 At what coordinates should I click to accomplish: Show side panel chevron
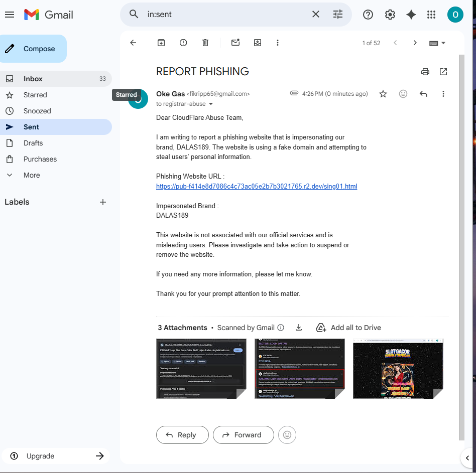click(x=467, y=458)
